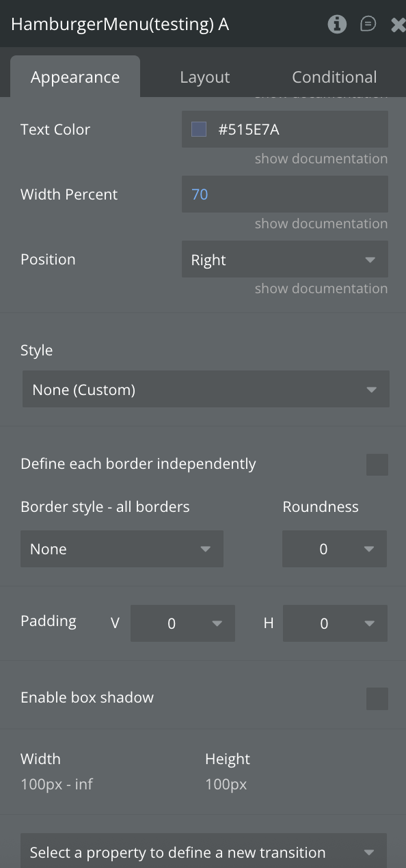Open the horizontal Padding H dropdown
Viewport: 406px width, 868px height.
[335, 623]
